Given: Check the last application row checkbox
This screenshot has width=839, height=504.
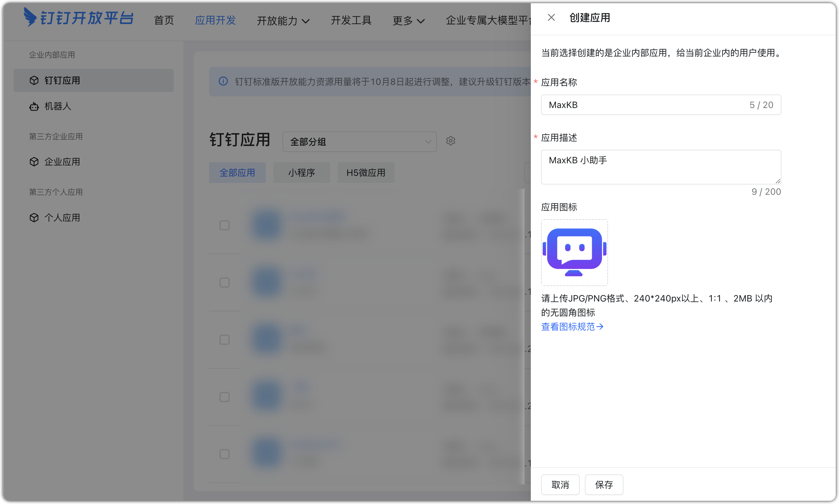Looking at the screenshot, I should coord(224,455).
